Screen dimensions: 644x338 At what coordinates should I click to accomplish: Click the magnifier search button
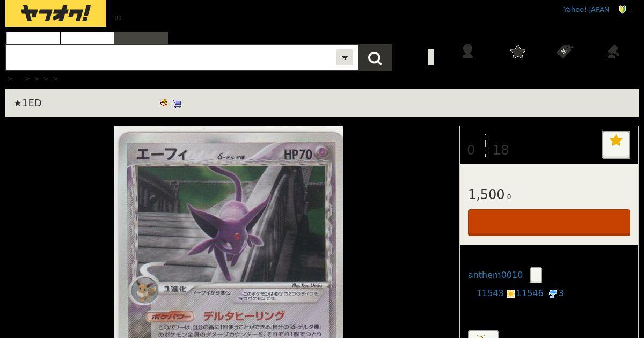[375, 57]
